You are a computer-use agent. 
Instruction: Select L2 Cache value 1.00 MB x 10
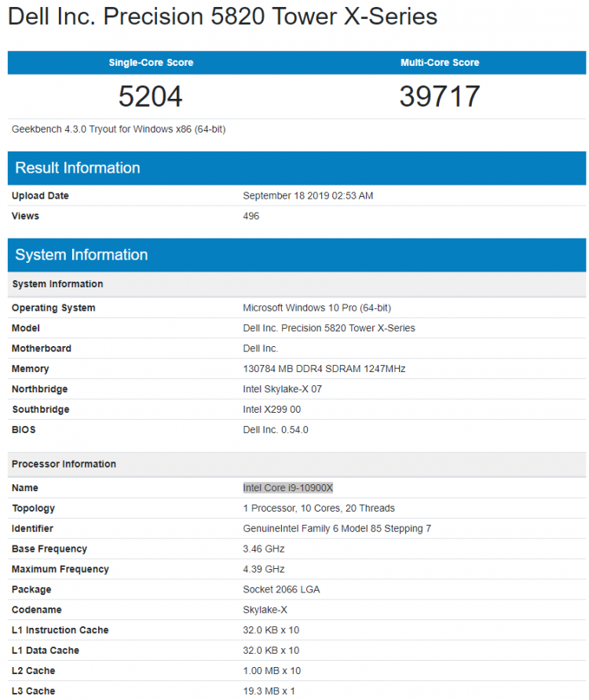click(272, 670)
